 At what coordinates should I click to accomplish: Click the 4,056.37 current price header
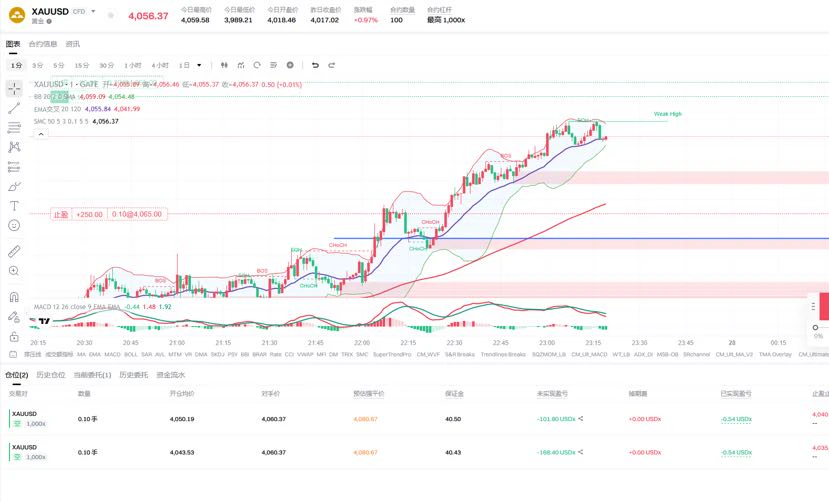[x=148, y=16]
